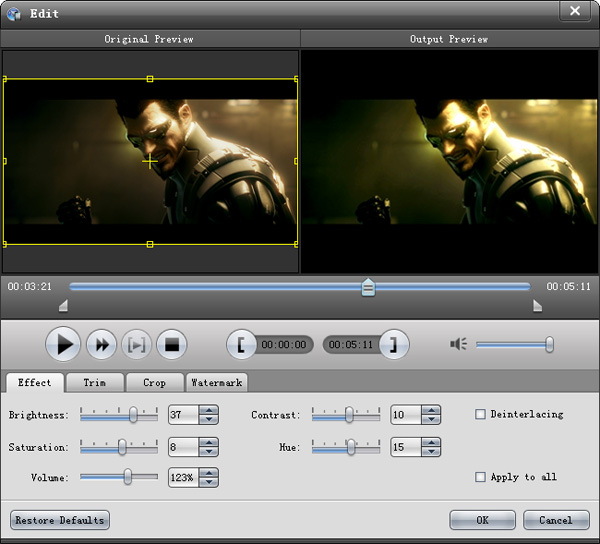Close the Edit dialog window

(x=575, y=11)
